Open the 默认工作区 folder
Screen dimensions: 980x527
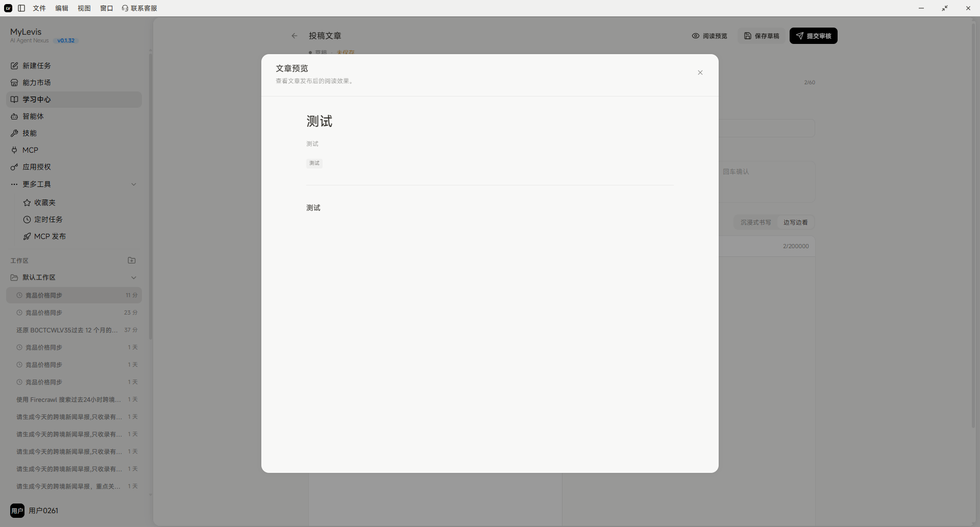(x=74, y=277)
